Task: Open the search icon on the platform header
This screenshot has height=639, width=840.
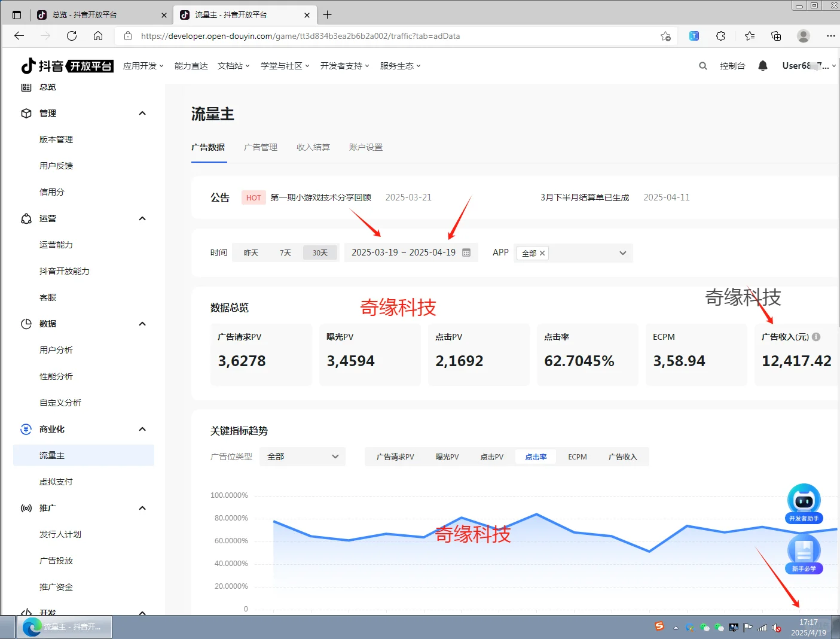Action: [702, 66]
